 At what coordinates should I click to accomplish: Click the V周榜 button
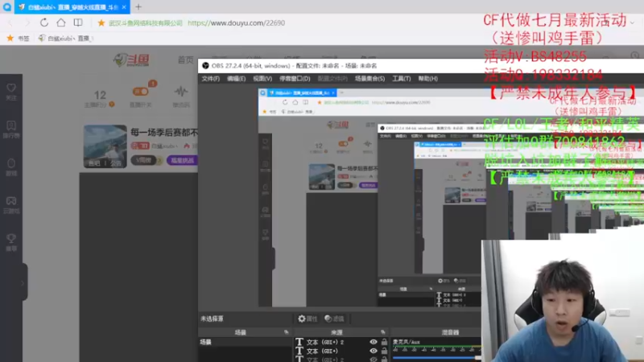[143, 160]
